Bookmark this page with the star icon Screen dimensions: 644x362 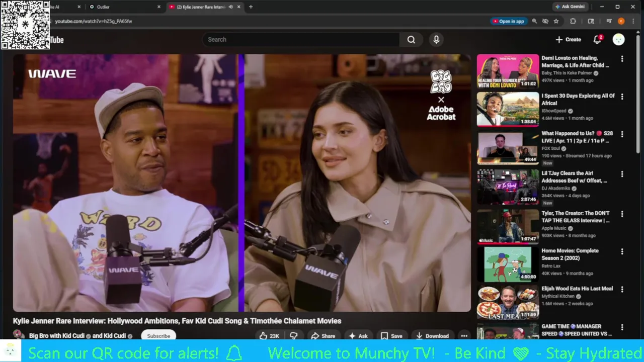[556, 21]
